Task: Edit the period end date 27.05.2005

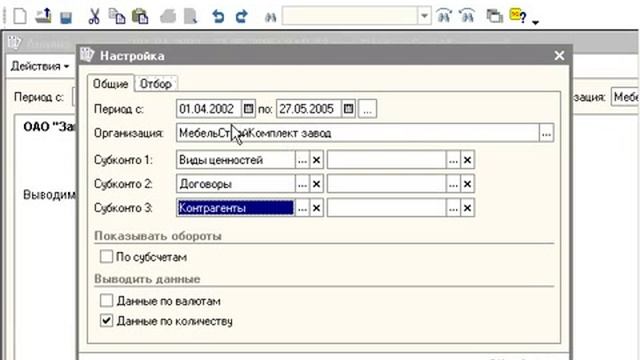Action: pos(309,109)
